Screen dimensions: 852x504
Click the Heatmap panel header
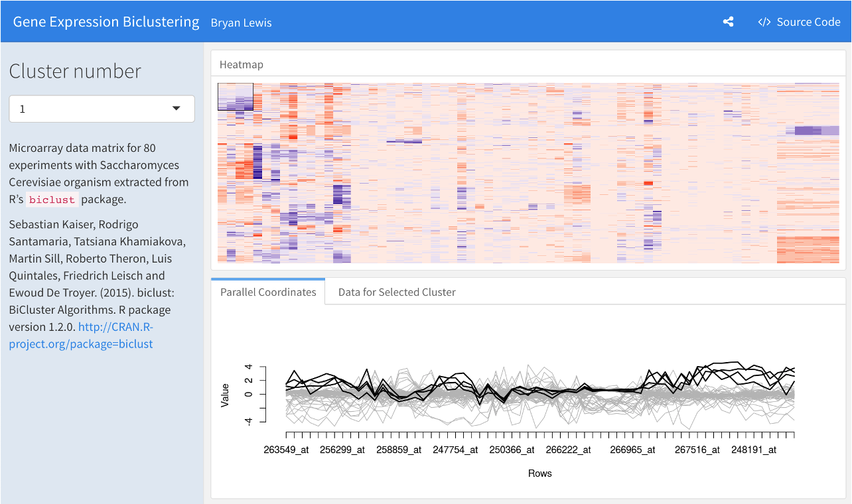(242, 64)
